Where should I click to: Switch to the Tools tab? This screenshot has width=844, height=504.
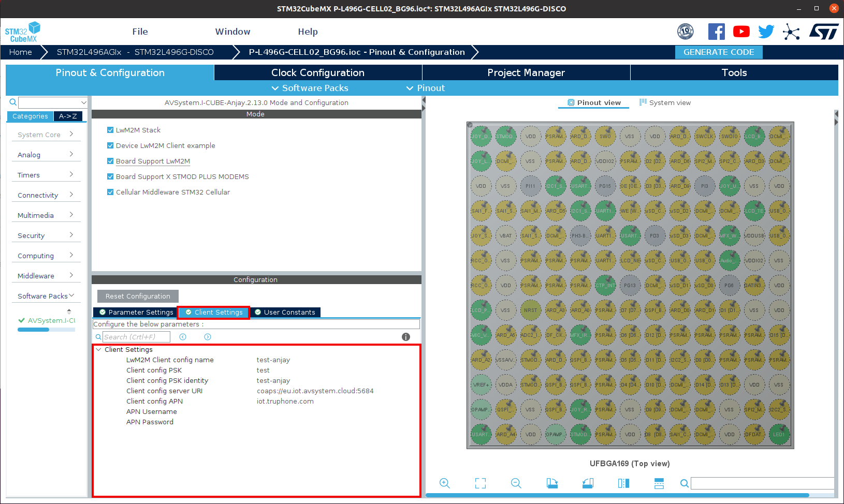coord(734,72)
